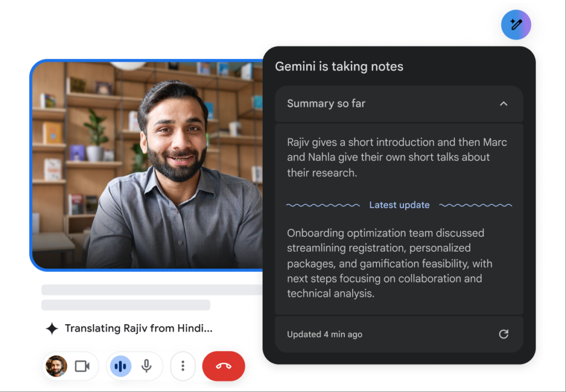Collapse the summary with the chevron arrow
This screenshot has width=566, height=392.
pyautogui.click(x=503, y=104)
